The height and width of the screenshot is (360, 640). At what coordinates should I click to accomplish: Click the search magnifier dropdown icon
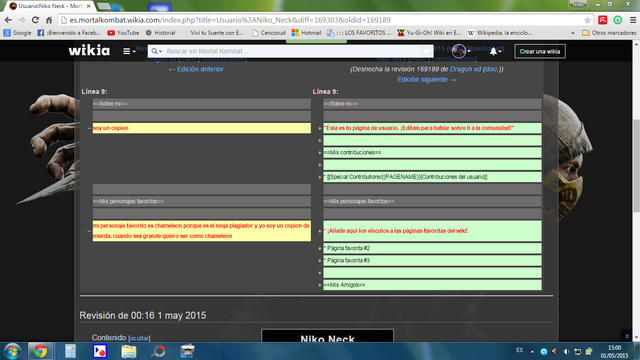point(156,51)
